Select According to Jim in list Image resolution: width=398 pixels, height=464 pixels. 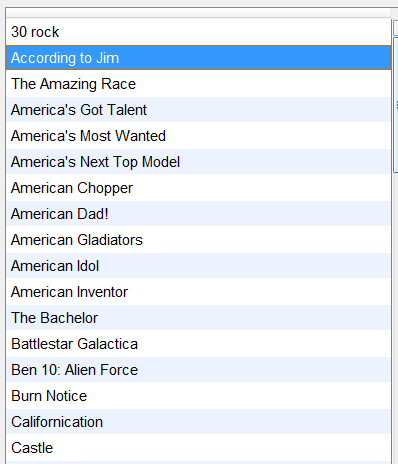click(198, 58)
